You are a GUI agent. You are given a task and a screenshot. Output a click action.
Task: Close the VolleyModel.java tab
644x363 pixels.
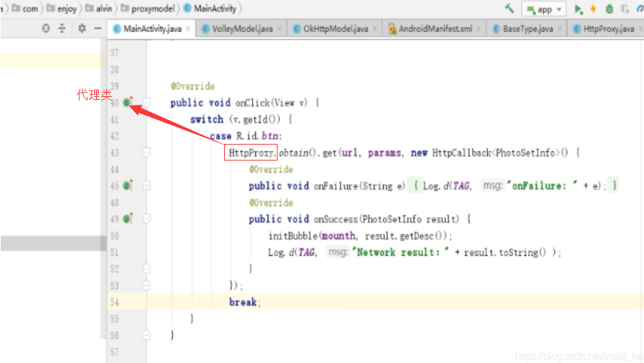click(x=279, y=28)
